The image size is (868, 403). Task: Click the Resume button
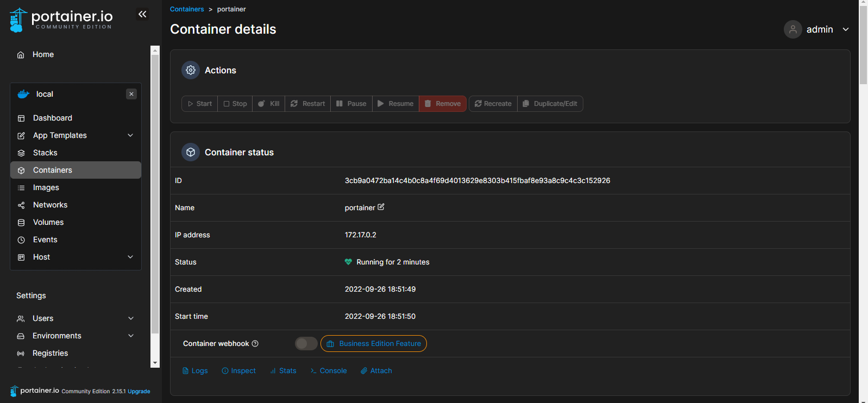pos(395,104)
